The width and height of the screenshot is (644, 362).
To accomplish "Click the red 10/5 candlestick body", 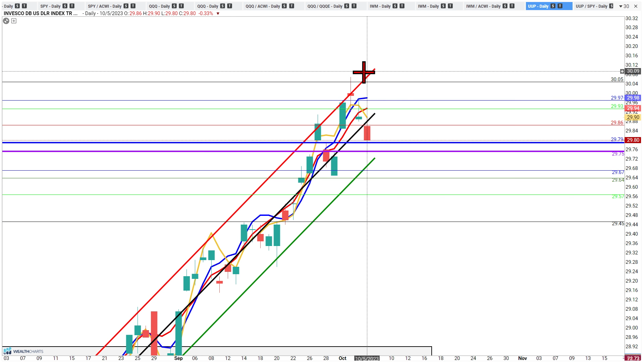I will [x=367, y=133].
